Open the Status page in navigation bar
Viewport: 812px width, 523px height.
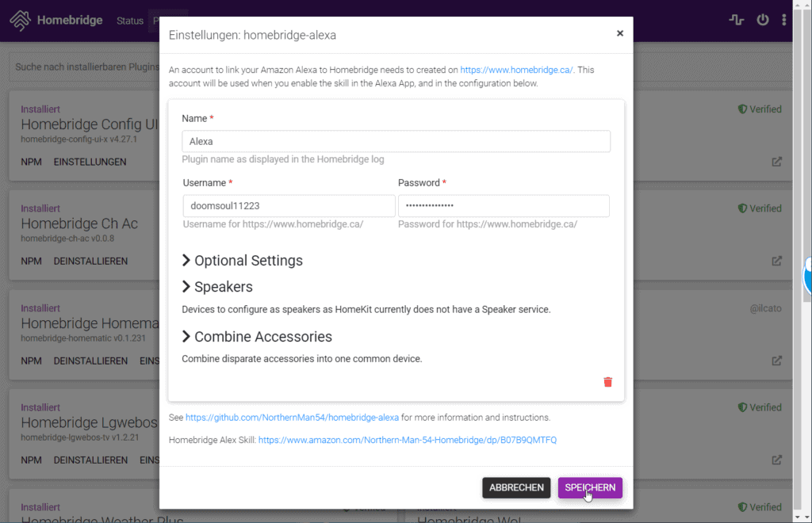click(129, 21)
